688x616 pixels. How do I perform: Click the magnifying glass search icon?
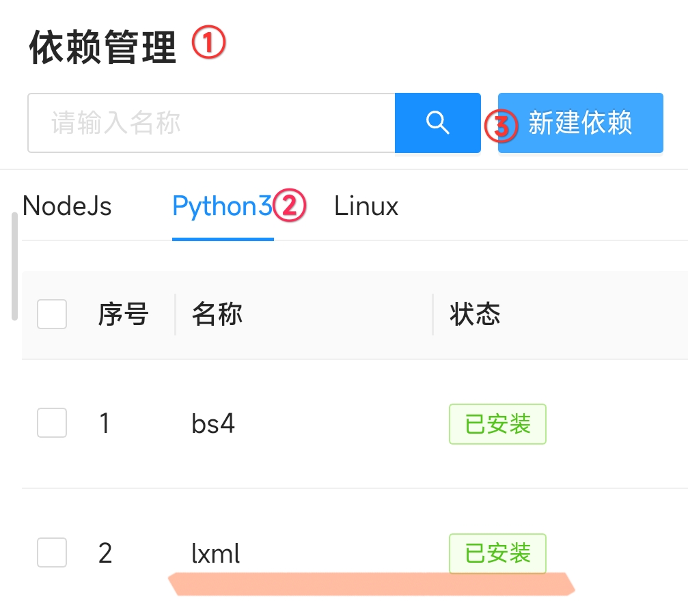437,123
